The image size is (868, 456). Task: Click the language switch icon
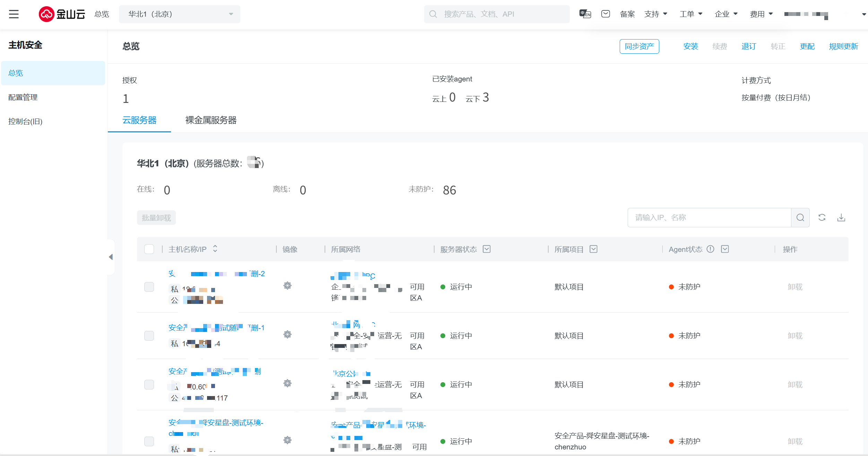pos(585,14)
